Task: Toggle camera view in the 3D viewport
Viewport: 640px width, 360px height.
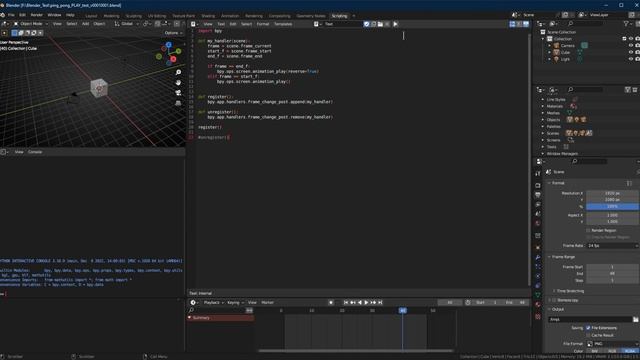Action: (x=178, y=93)
